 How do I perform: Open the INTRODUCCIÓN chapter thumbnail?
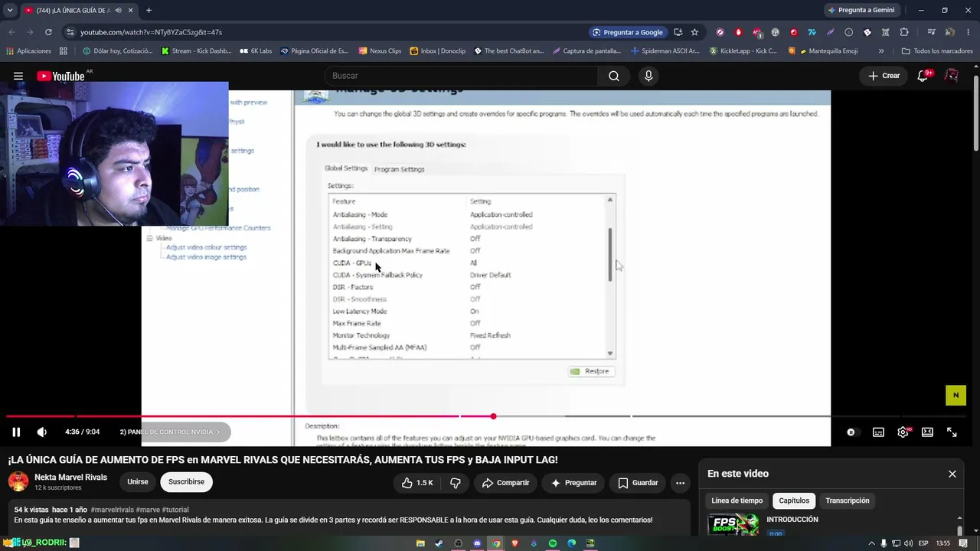pos(733,525)
